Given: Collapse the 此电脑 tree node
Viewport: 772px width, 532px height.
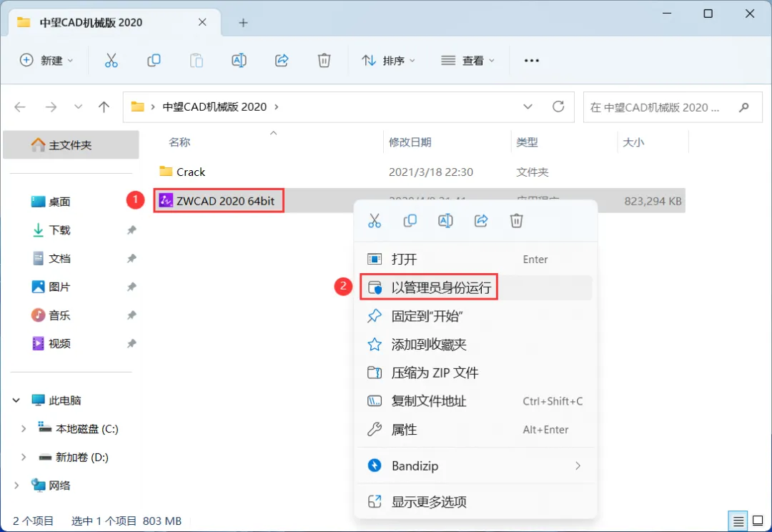Looking at the screenshot, I should point(16,400).
